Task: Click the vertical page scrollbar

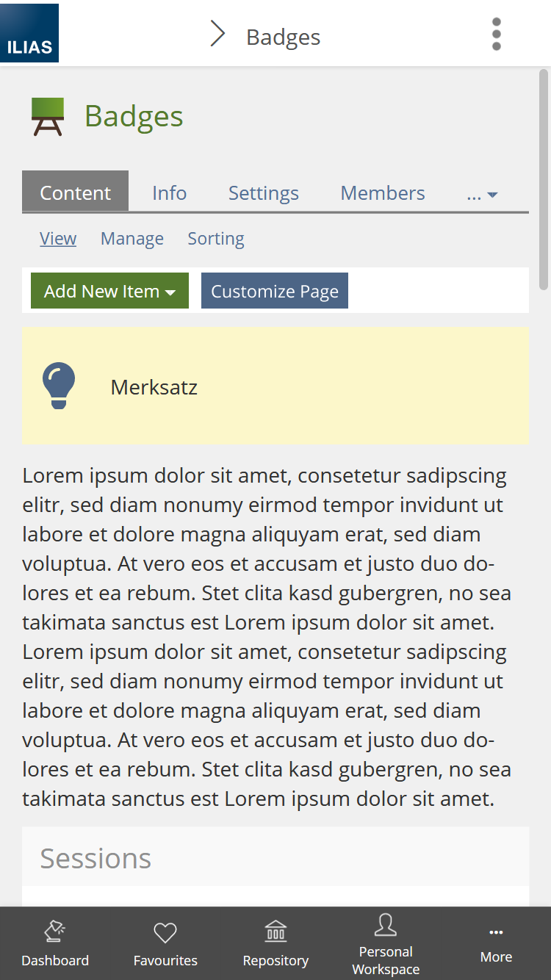Action: [544, 179]
